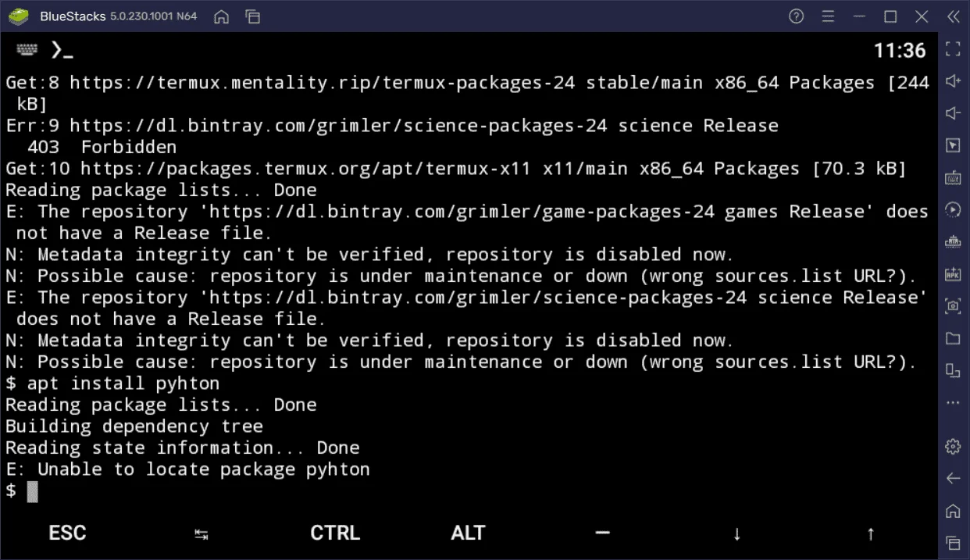Tap the Tab extra key

[x=201, y=534]
